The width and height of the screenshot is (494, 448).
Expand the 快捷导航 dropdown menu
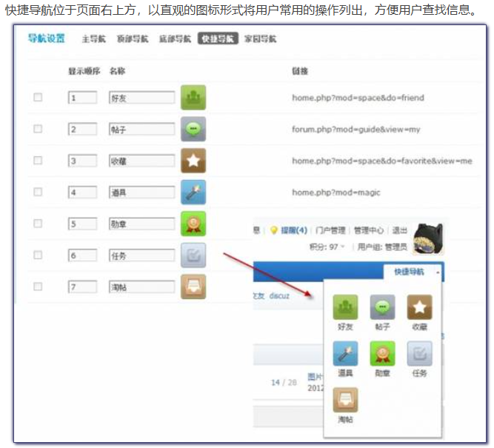coord(413,272)
